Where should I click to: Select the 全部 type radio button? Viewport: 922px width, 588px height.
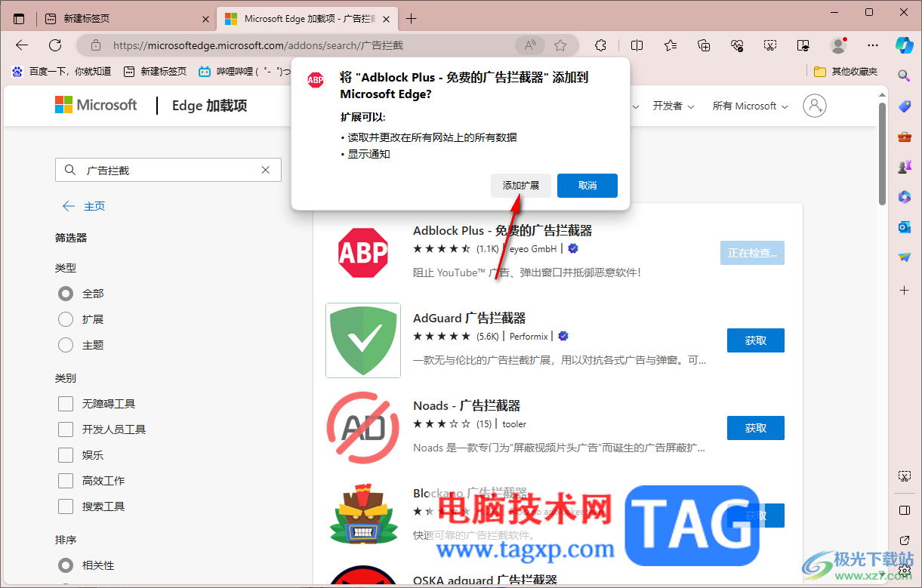click(x=66, y=294)
